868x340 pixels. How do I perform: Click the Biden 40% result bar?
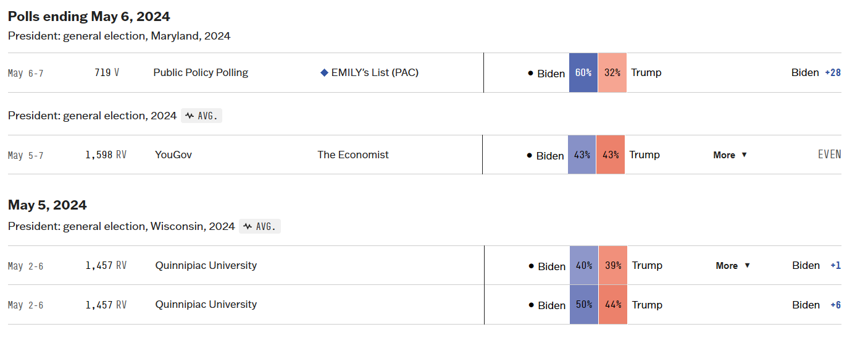click(584, 266)
